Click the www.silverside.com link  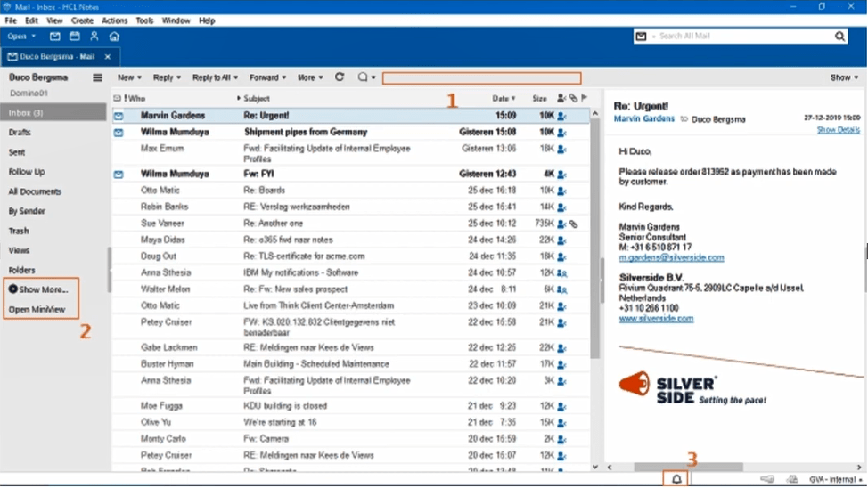(656, 318)
